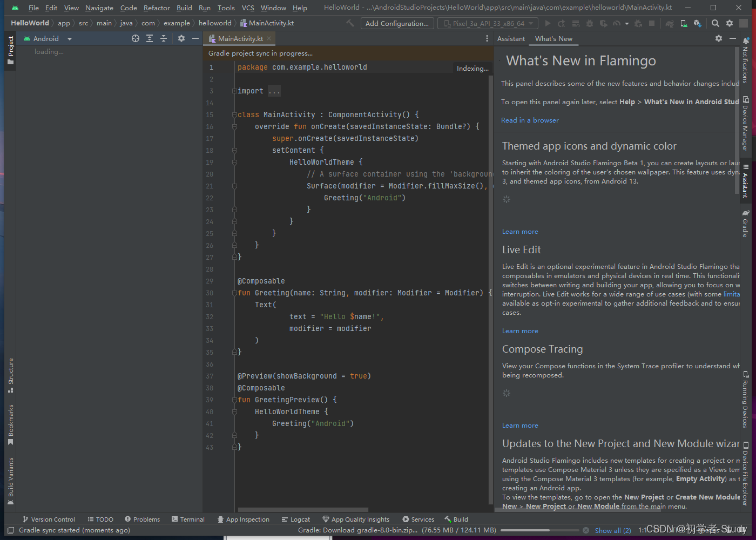The height and width of the screenshot is (540, 756).
Task: Open the Refactor menu
Action: 157,8
